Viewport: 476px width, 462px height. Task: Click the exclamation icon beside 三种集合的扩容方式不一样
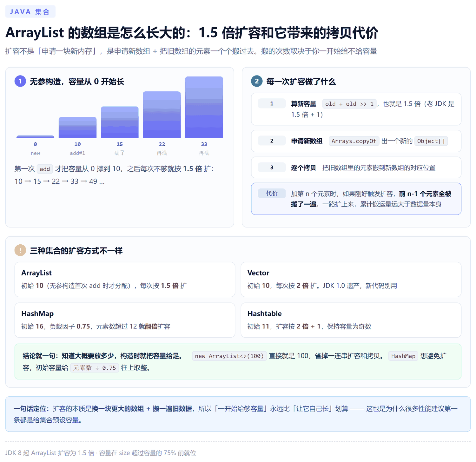click(20, 250)
